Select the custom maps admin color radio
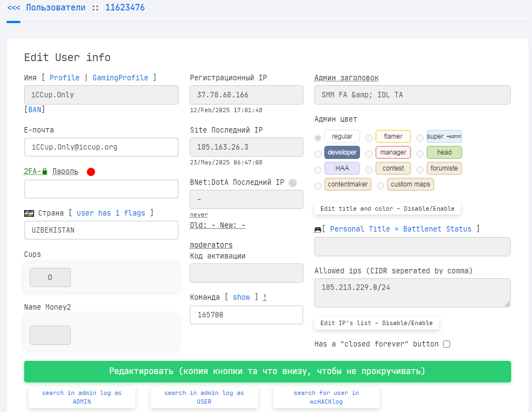The image size is (532, 412). (x=381, y=186)
